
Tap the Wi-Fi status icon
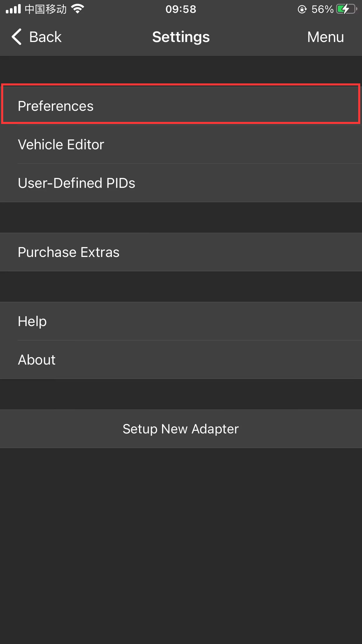pyautogui.click(x=78, y=9)
